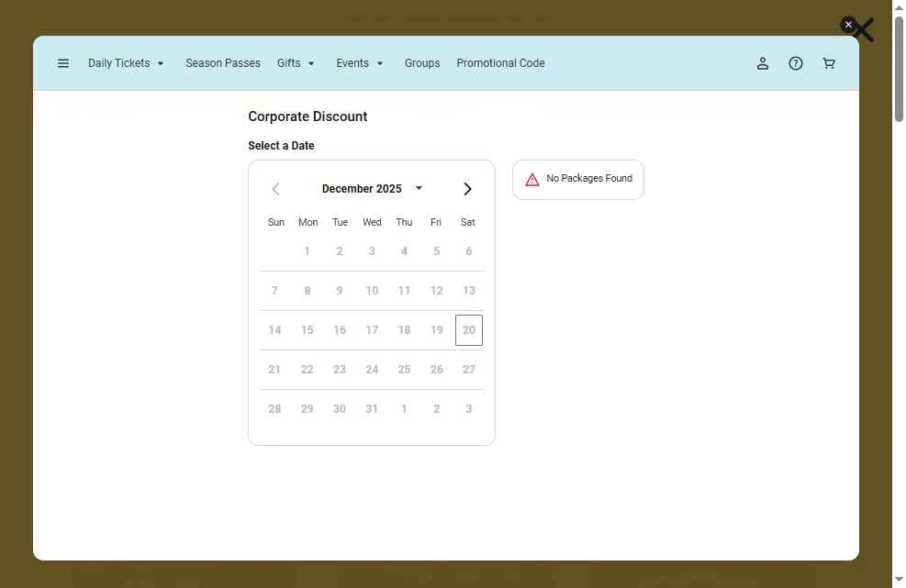Image resolution: width=906 pixels, height=588 pixels.
Task: Open the shopping cart icon
Action: click(829, 63)
